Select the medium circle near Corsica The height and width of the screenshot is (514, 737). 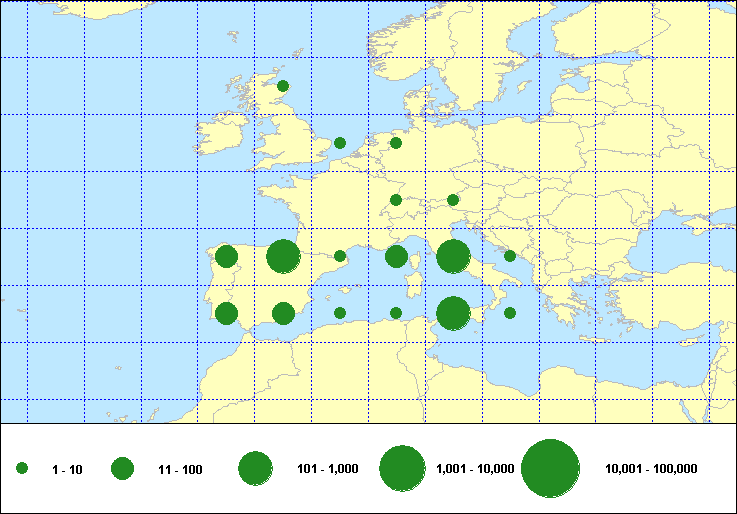pos(396,257)
